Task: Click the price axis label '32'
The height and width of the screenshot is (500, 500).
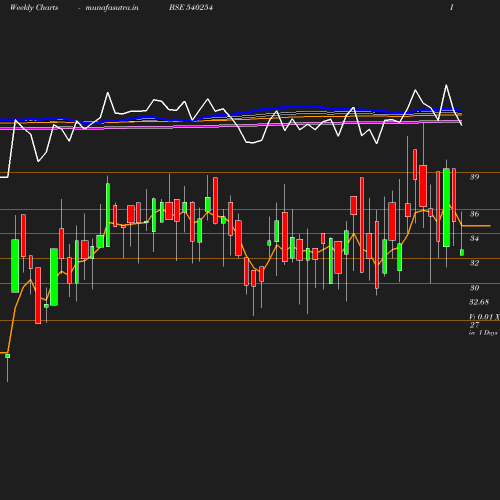Action: (x=474, y=263)
